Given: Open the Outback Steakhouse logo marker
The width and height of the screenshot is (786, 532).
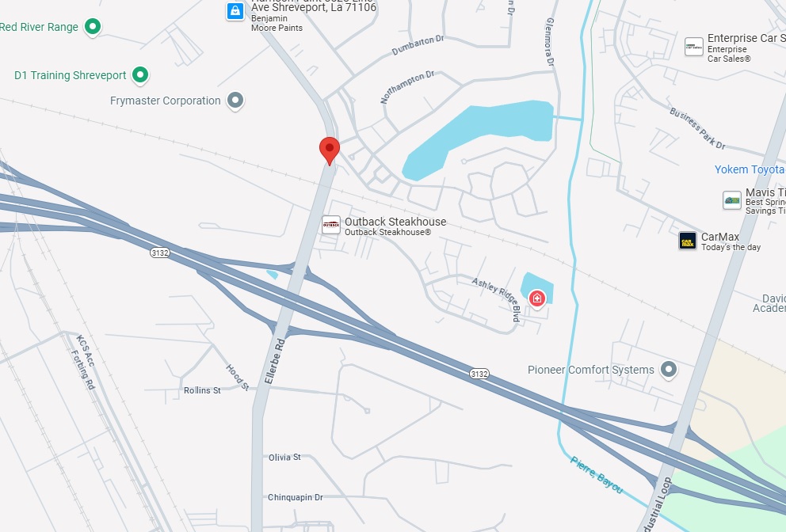Looking at the screenshot, I should [331, 225].
